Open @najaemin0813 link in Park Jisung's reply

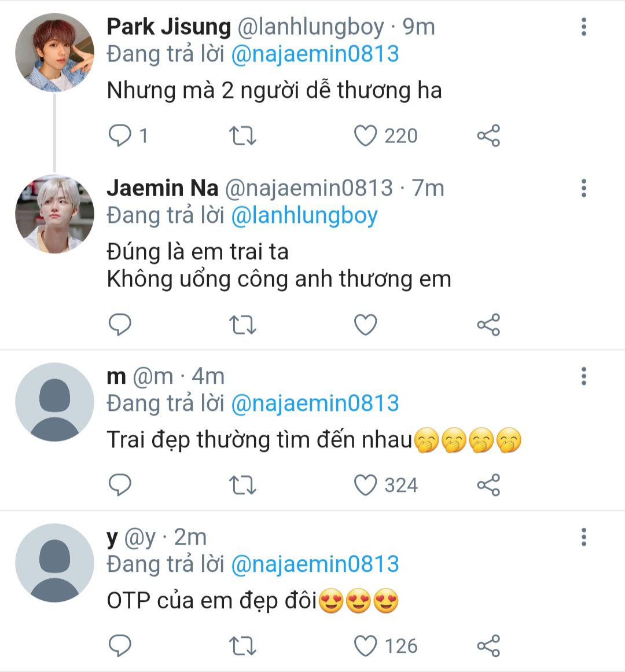(315, 54)
